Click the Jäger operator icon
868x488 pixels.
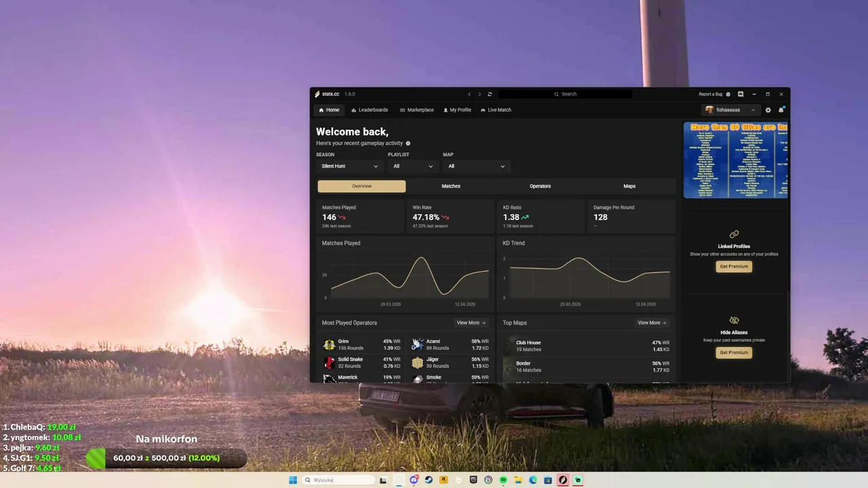click(x=417, y=363)
